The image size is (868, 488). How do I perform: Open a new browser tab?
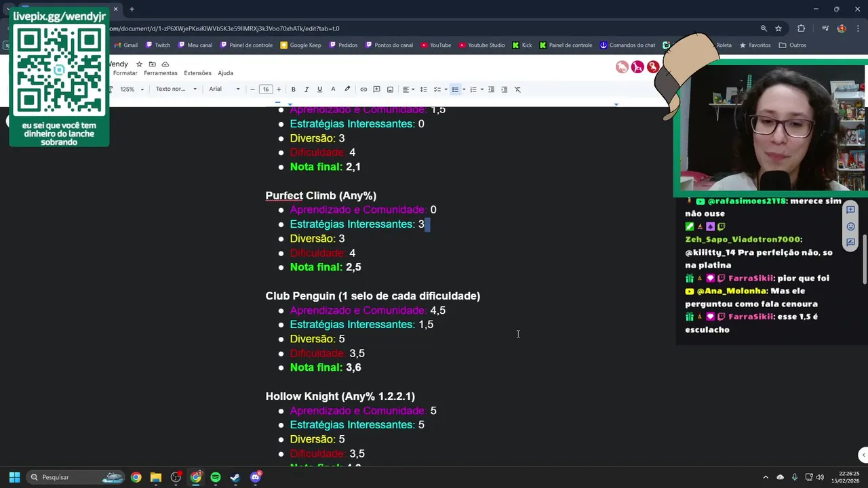[x=132, y=9]
